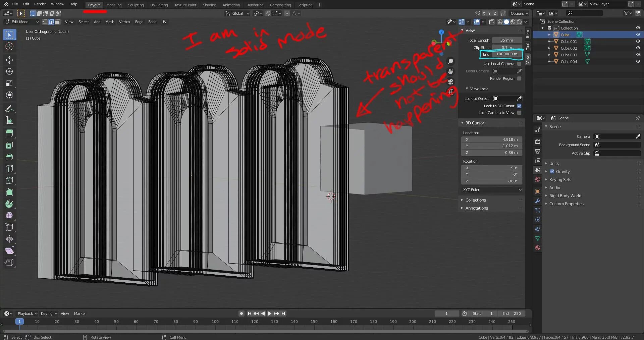Screen dimensions: 644x340
Task: Select the Annotate tool
Action: click(x=9, y=109)
